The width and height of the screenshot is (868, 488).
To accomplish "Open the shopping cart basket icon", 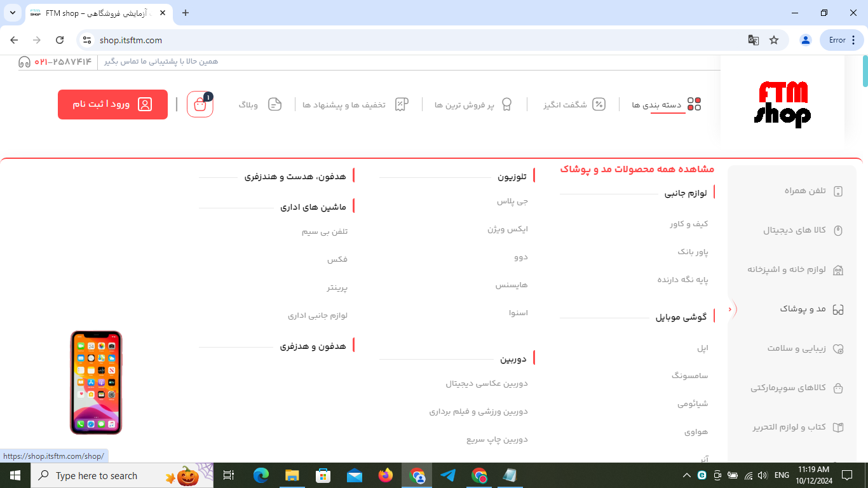I will [200, 104].
